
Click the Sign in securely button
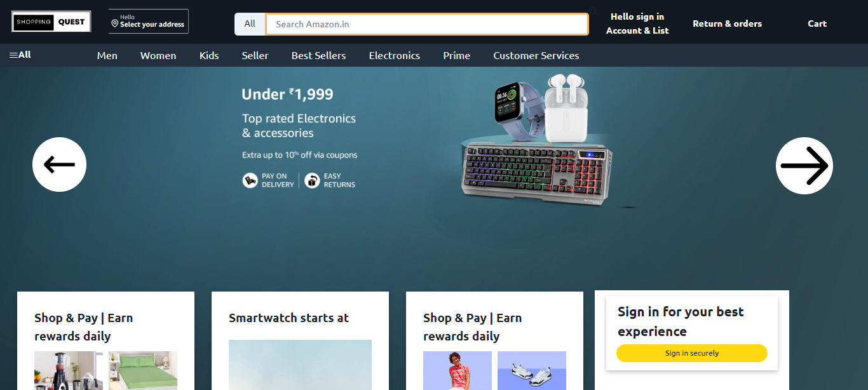click(692, 353)
